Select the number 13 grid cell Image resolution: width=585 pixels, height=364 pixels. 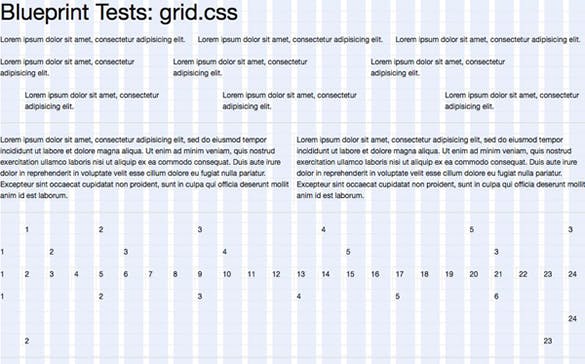click(x=301, y=274)
